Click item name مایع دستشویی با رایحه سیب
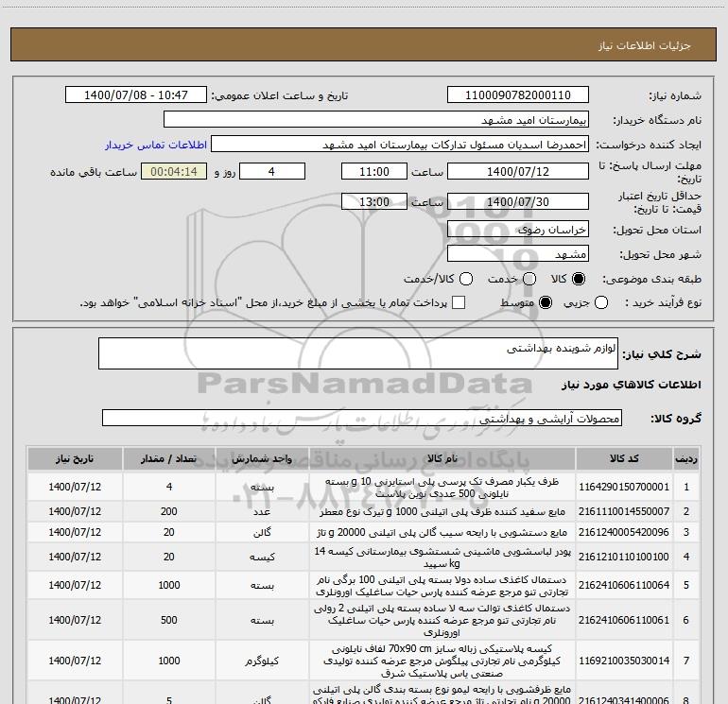 [x=442, y=532]
